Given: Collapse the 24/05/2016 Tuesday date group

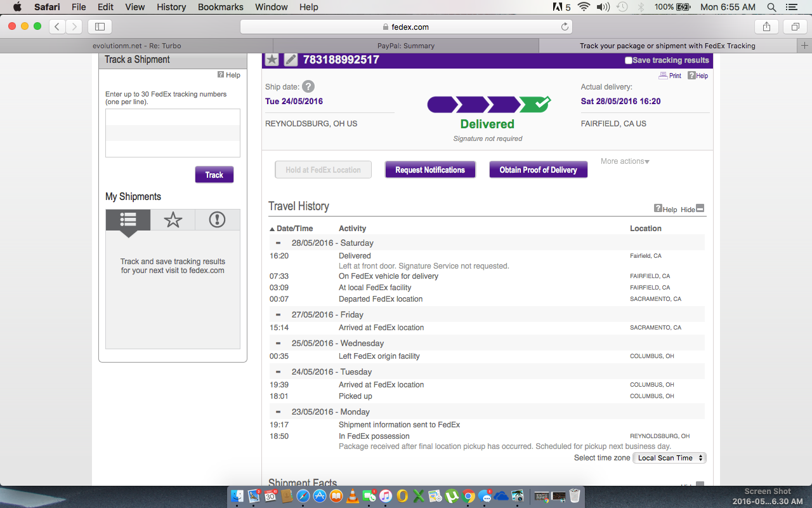Looking at the screenshot, I should (278, 372).
